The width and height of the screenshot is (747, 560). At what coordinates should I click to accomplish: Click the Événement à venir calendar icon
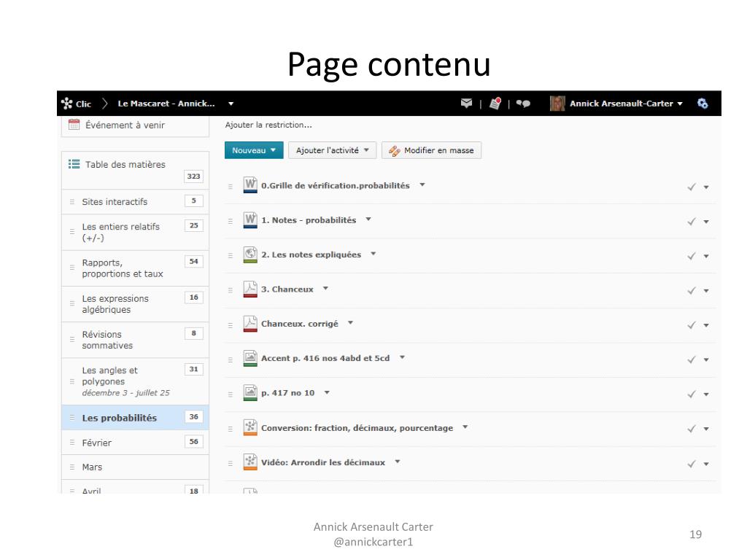tap(74, 125)
